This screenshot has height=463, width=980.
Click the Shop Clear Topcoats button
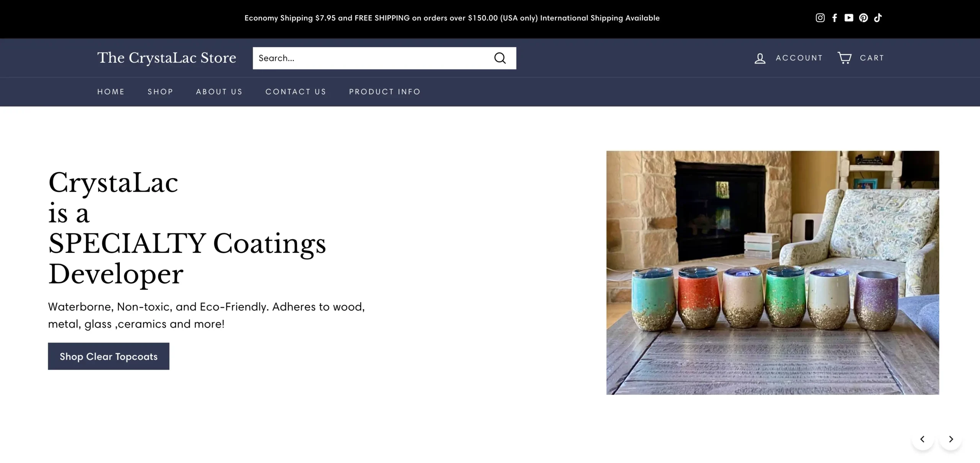tap(109, 356)
